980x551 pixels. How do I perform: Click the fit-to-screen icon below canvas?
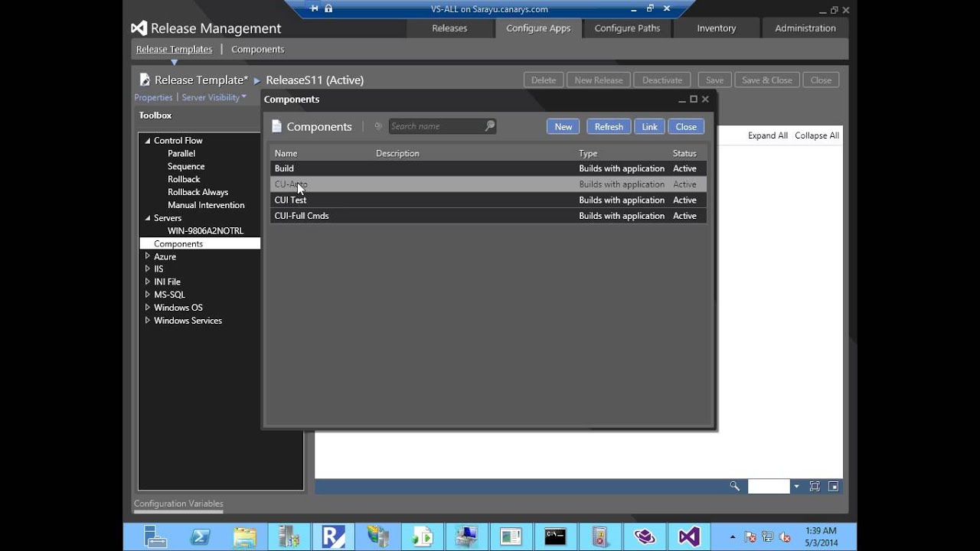point(815,486)
